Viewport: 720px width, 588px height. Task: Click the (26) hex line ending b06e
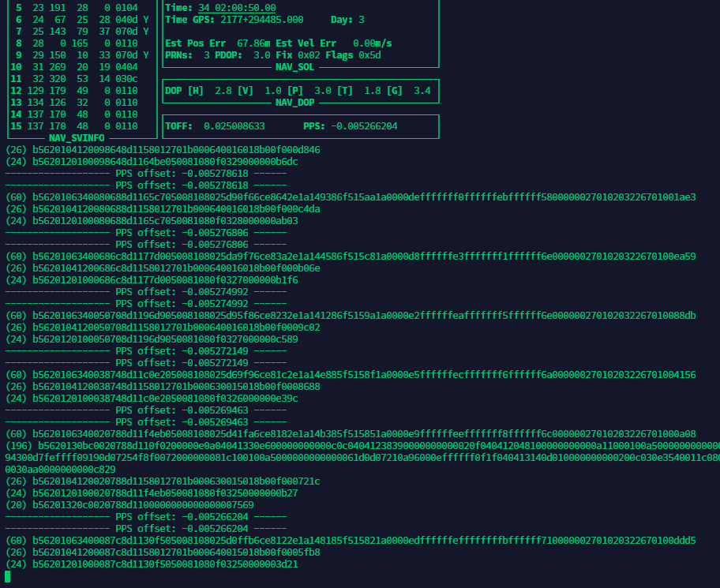pyautogui.click(x=163, y=268)
